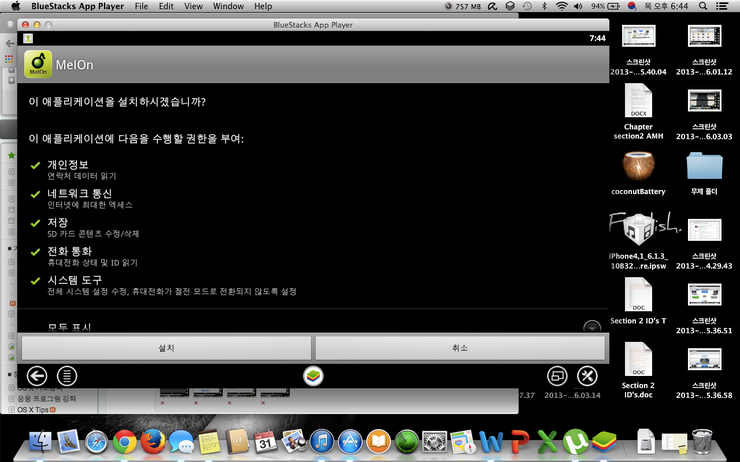Select the 개인정보 permission row
740x462 pixels.
pyautogui.click(x=312, y=169)
